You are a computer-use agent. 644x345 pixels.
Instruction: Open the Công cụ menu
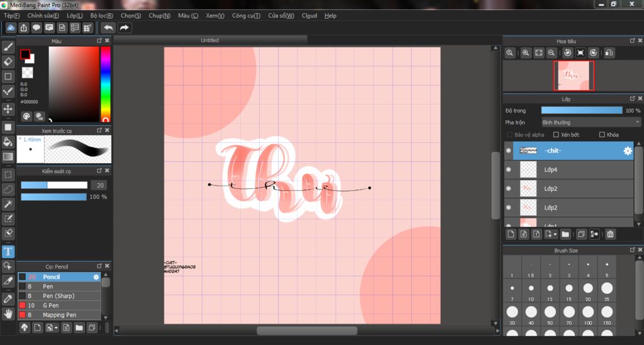246,16
